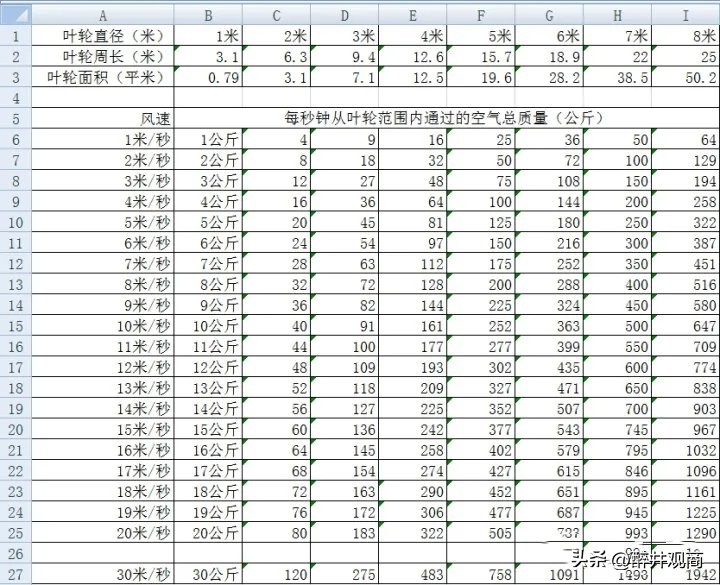Select column F header
Screen dimensions: 720x585
[x=481, y=16]
